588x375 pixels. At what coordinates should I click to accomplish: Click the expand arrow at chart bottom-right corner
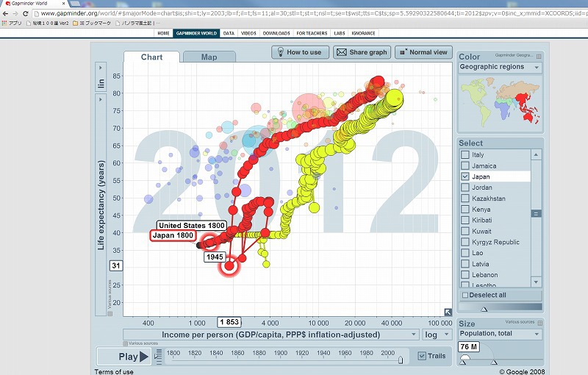pyautogui.click(x=448, y=312)
